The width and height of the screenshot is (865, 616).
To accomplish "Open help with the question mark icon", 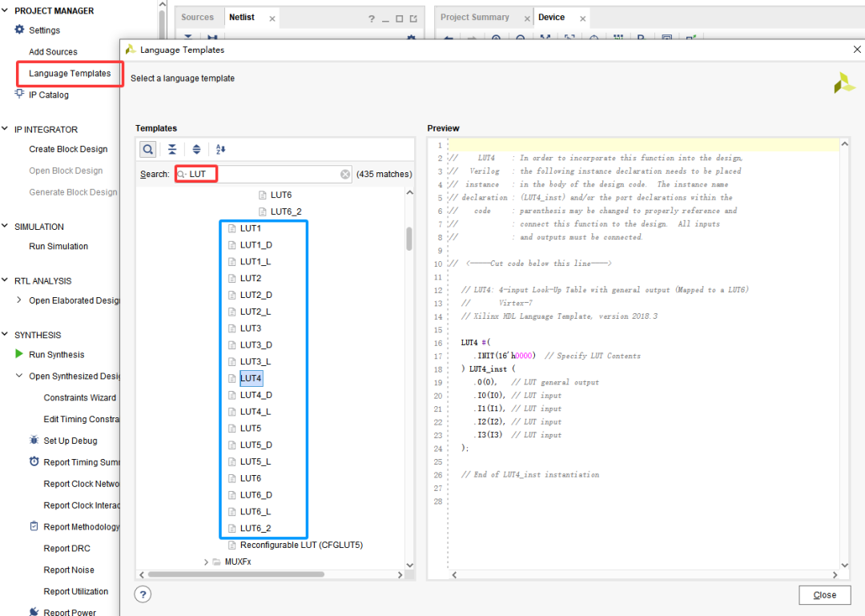I will tap(143, 594).
